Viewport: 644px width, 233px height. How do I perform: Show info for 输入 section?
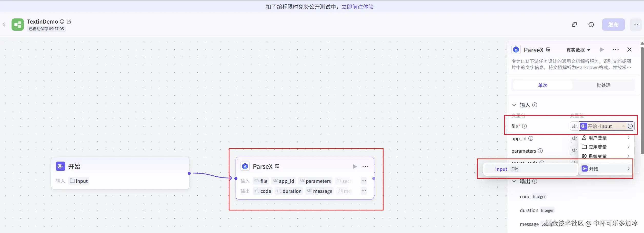click(535, 105)
